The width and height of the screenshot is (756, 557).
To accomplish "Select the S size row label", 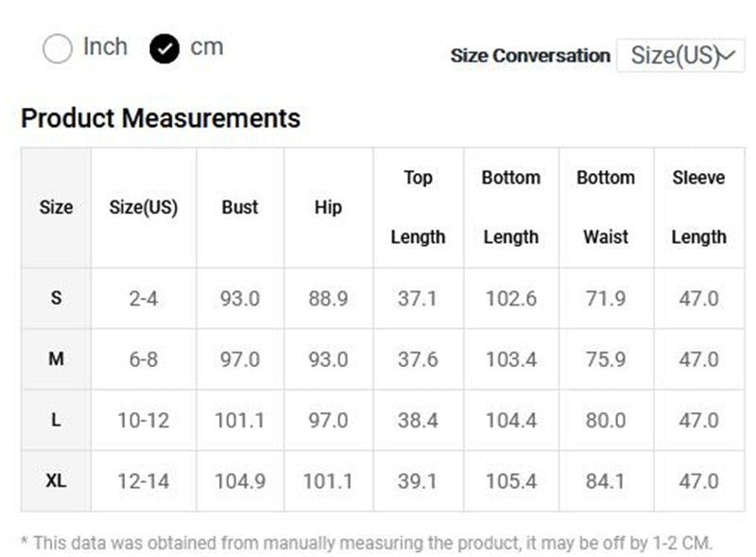I will tap(56, 298).
